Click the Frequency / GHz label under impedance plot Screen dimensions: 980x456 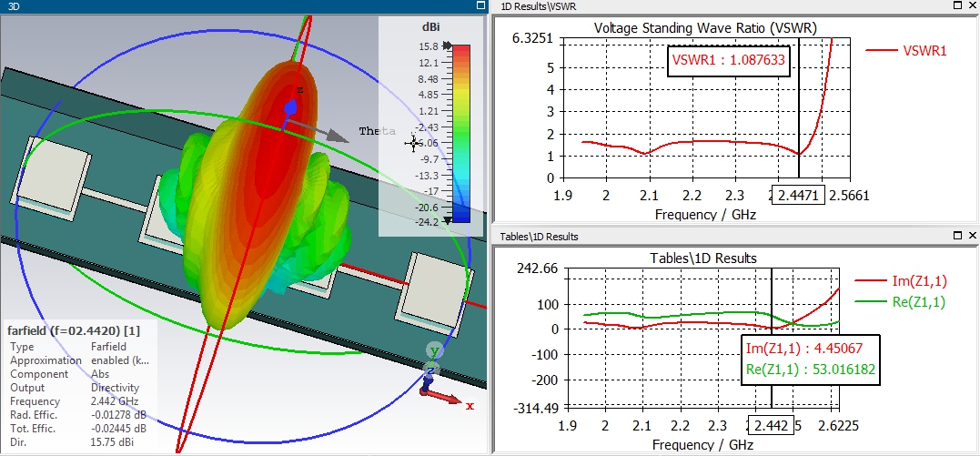(702, 445)
